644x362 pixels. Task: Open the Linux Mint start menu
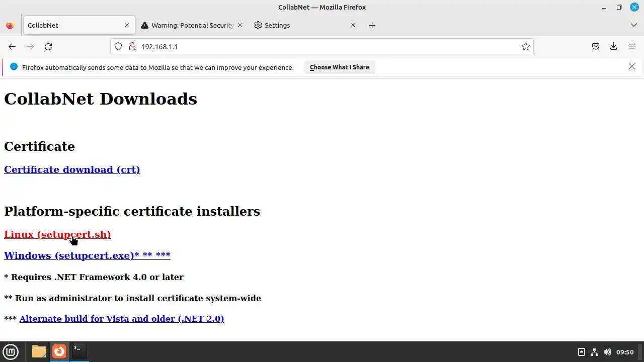(11, 352)
